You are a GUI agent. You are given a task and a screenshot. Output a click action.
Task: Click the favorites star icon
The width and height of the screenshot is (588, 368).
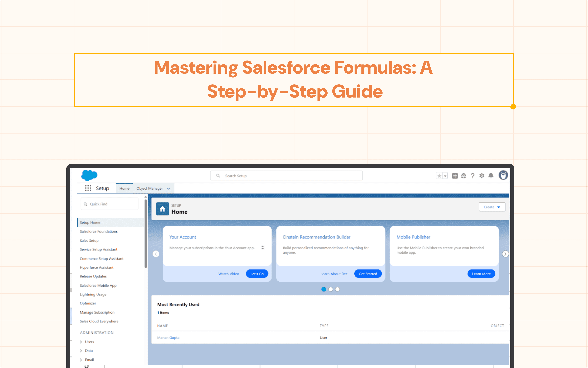pyautogui.click(x=439, y=176)
